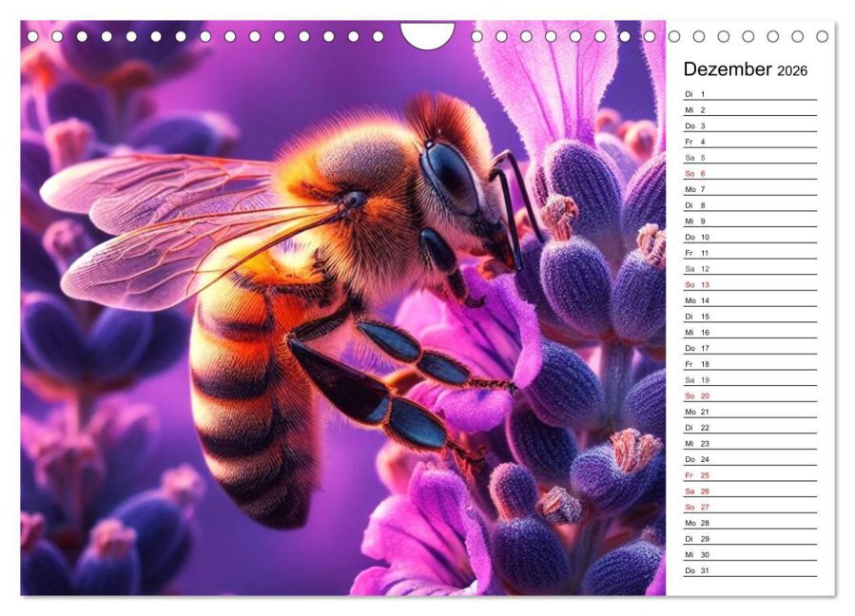The height and width of the screenshot is (616, 855).
Task: Click the Mo 21 date row
Action: click(x=749, y=412)
